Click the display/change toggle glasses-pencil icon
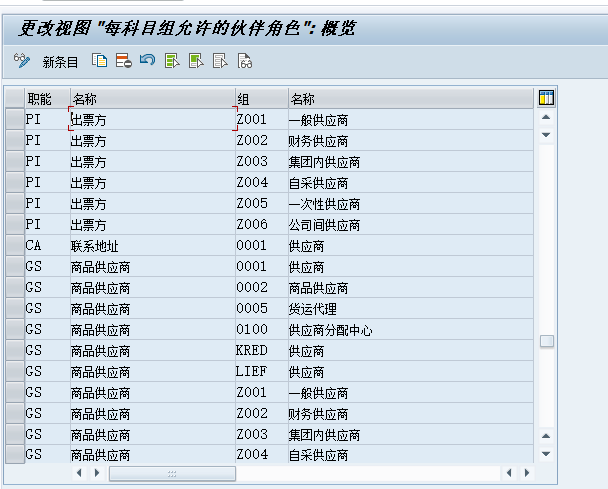 click(22, 62)
